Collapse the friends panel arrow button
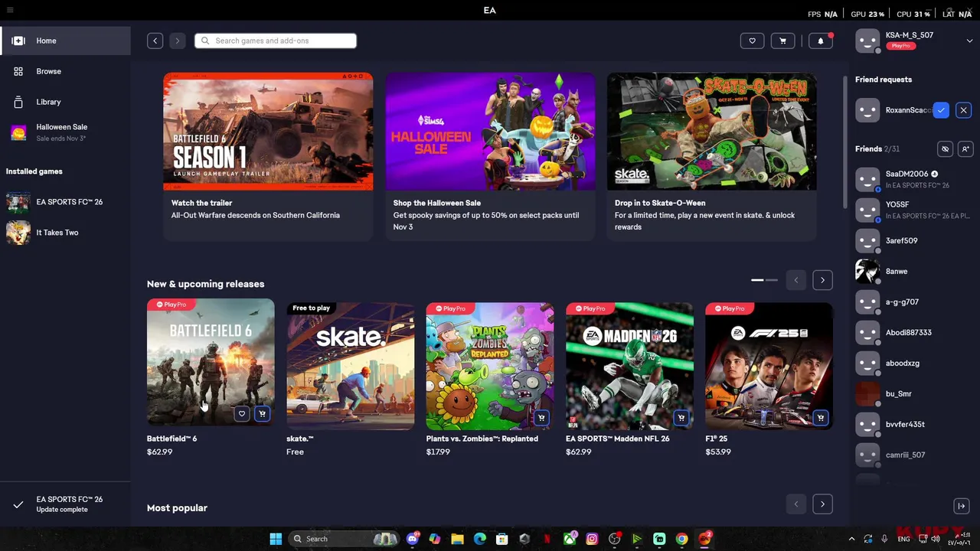The image size is (980, 551). (962, 506)
